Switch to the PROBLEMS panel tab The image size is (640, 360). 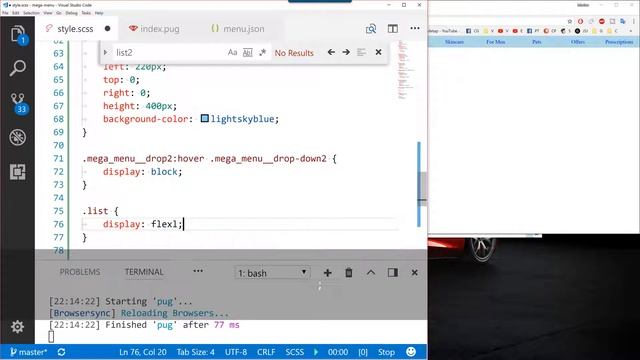[x=80, y=272]
